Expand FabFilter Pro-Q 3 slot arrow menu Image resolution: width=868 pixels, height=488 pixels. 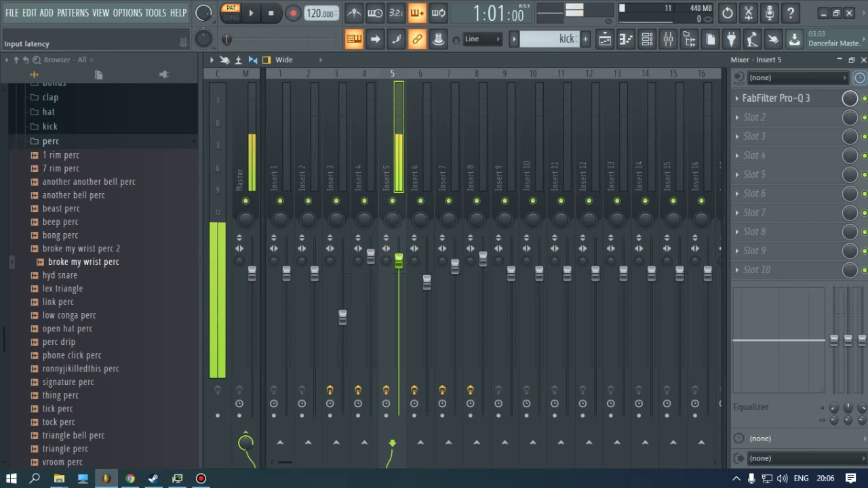[737, 98]
